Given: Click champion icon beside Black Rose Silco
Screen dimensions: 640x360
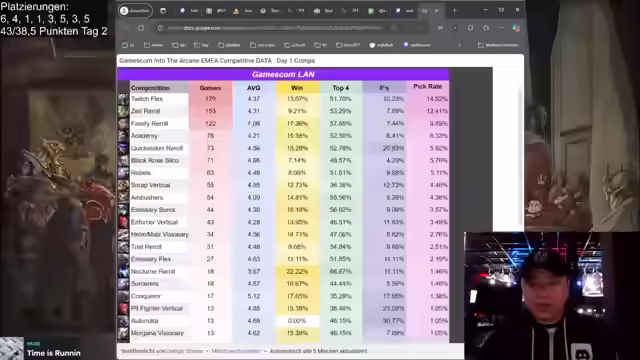Looking at the screenshot, I should pos(123,160).
